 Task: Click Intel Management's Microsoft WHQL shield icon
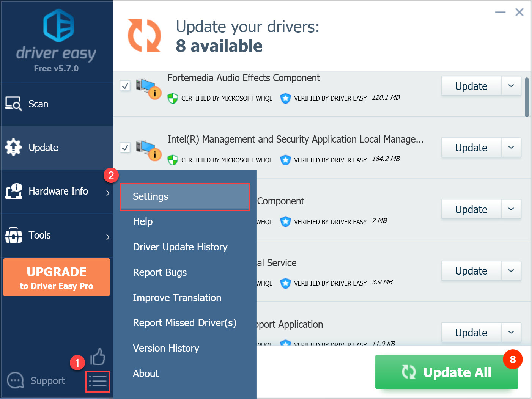click(x=173, y=160)
